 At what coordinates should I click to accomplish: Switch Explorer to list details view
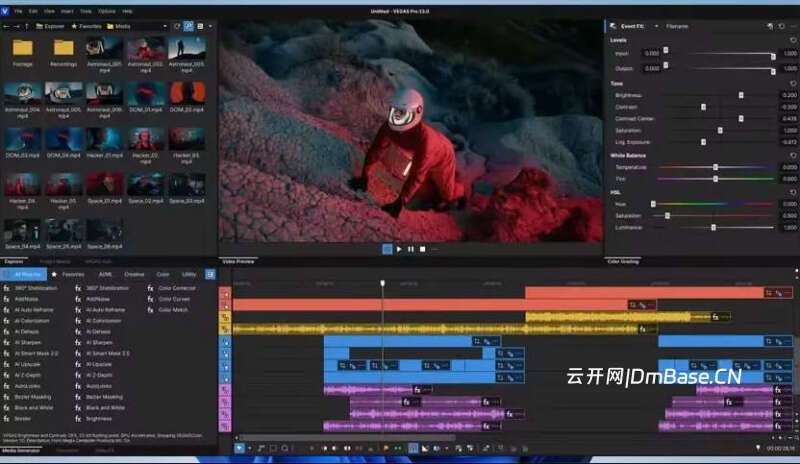[200, 26]
